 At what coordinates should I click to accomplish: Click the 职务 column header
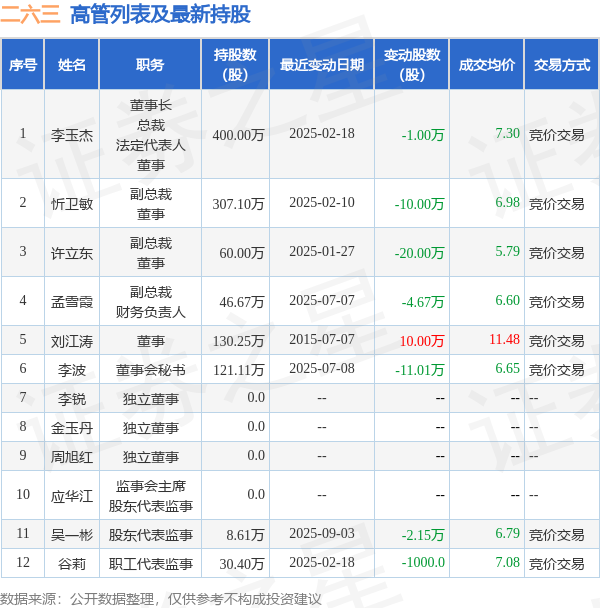[150, 64]
